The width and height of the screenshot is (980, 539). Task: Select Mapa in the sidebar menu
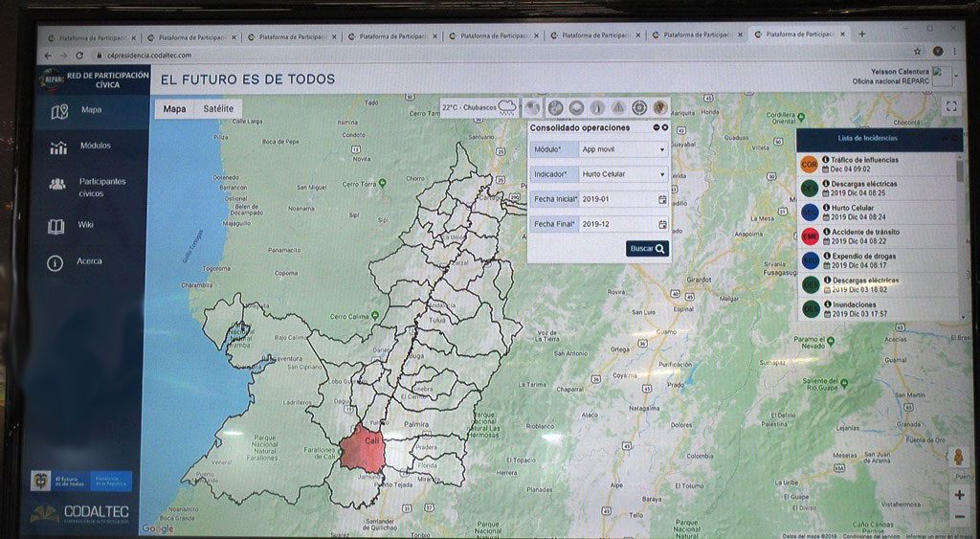point(91,110)
